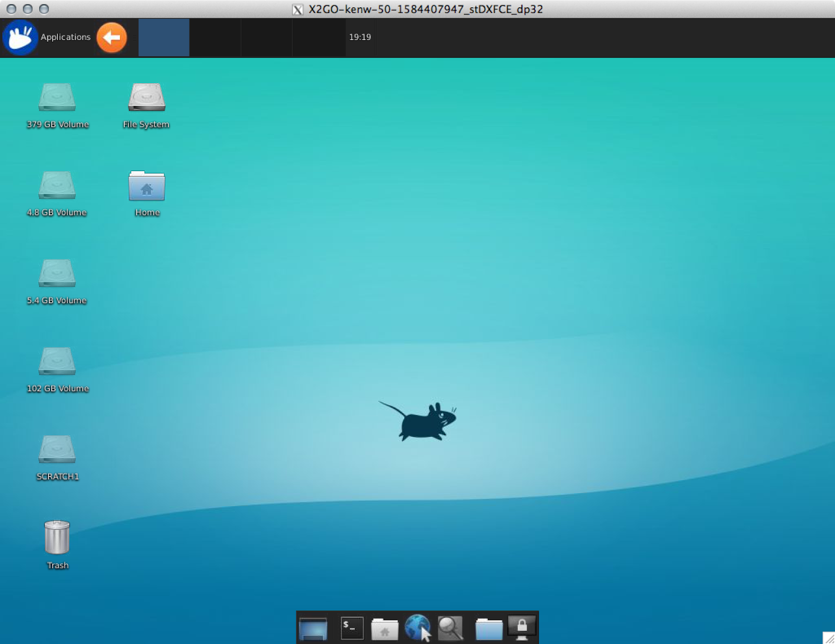Screen dimensions: 835x644
Task: Open the File System drive icon
Action: point(146,98)
